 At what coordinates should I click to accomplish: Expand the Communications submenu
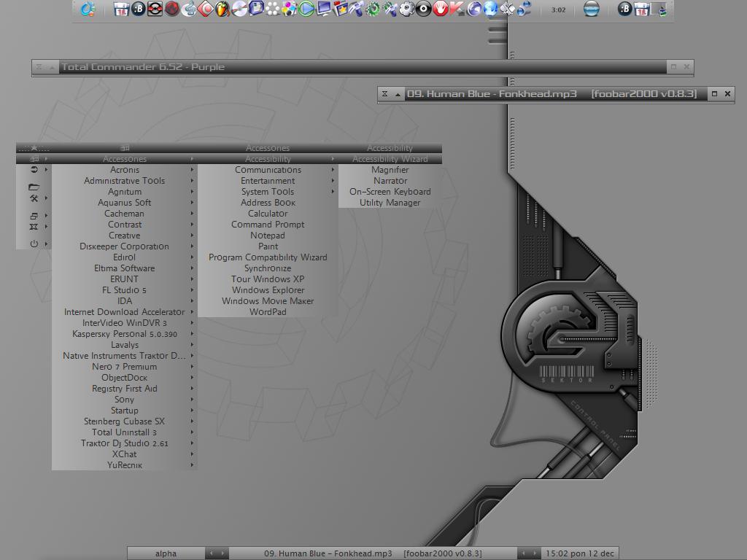tap(268, 170)
